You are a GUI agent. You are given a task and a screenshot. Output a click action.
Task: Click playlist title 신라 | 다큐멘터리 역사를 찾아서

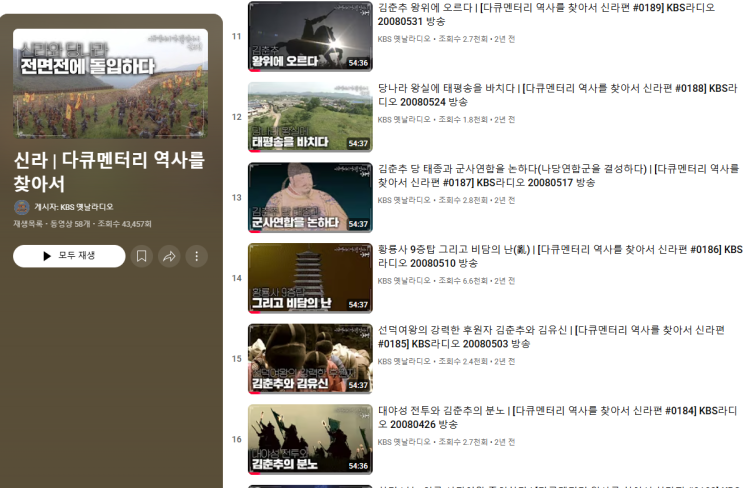(x=109, y=172)
